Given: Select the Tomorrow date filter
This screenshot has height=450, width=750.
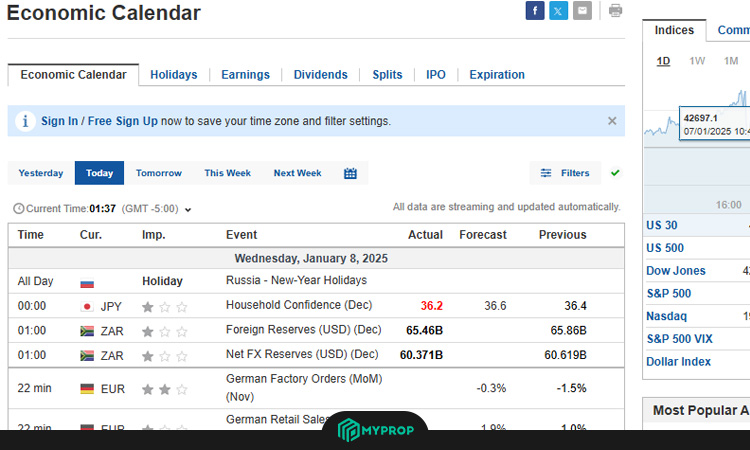Looking at the screenshot, I should pyautogui.click(x=159, y=173).
